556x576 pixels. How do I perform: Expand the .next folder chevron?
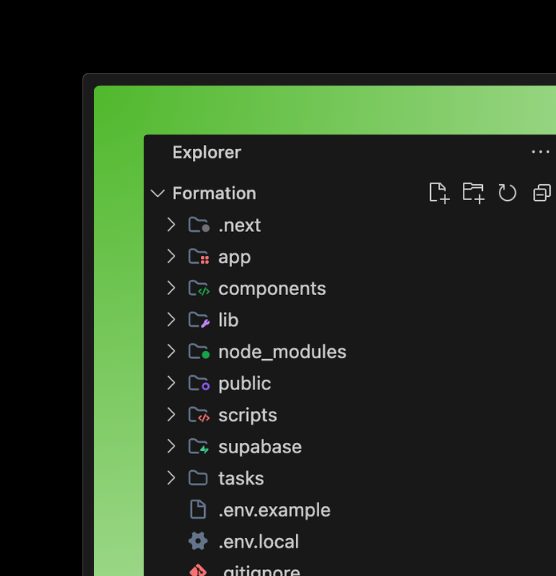click(x=171, y=224)
